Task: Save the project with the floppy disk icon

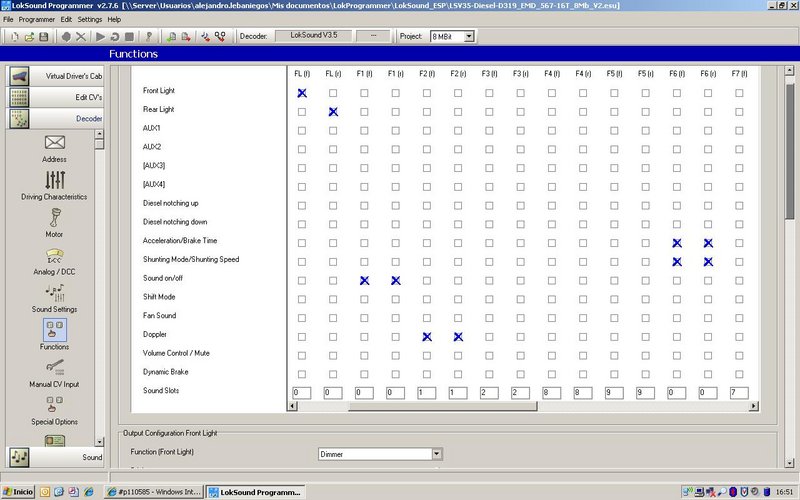Action: [x=43, y=37]
